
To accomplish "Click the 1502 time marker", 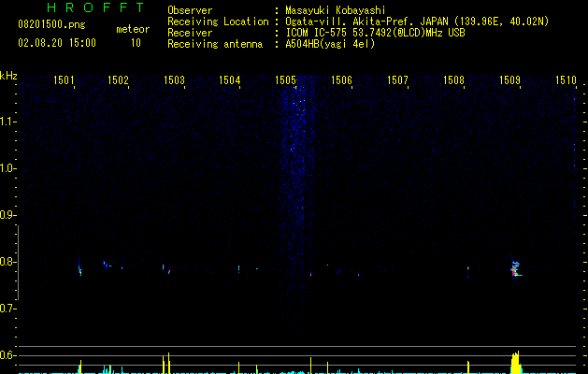I will (x=118, y=79).
